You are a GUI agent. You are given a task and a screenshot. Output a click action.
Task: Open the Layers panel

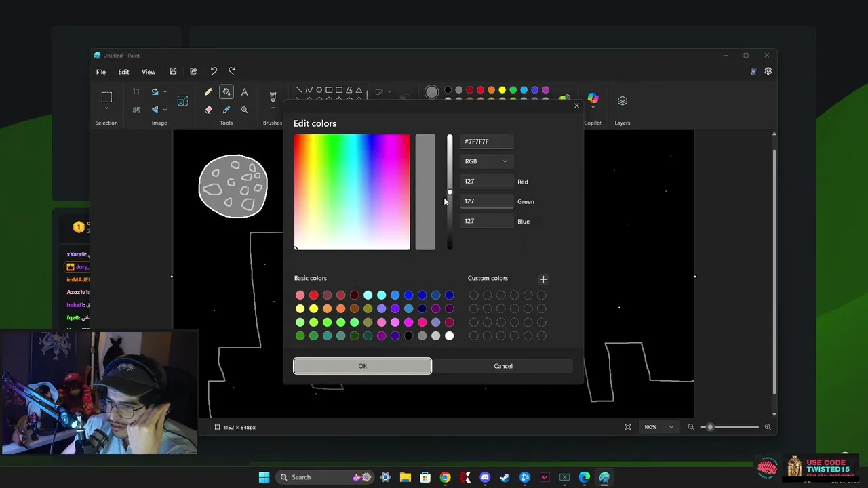click(623, 101)
